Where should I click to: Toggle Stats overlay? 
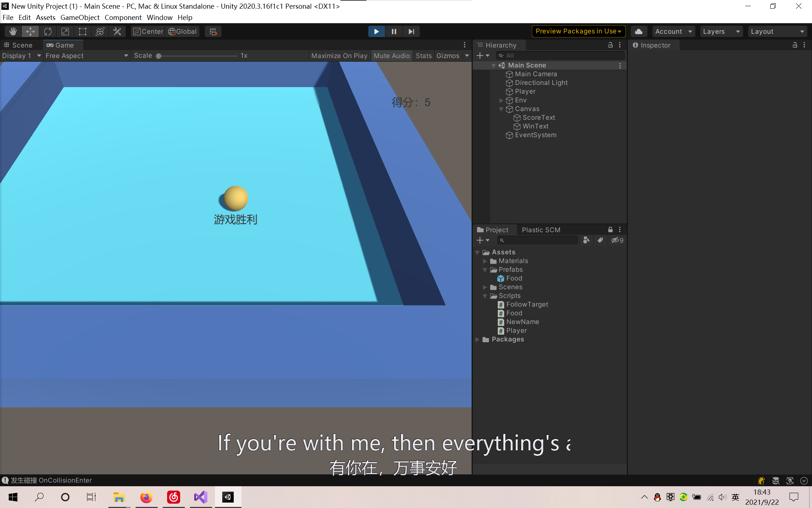(x=423, y=56)
